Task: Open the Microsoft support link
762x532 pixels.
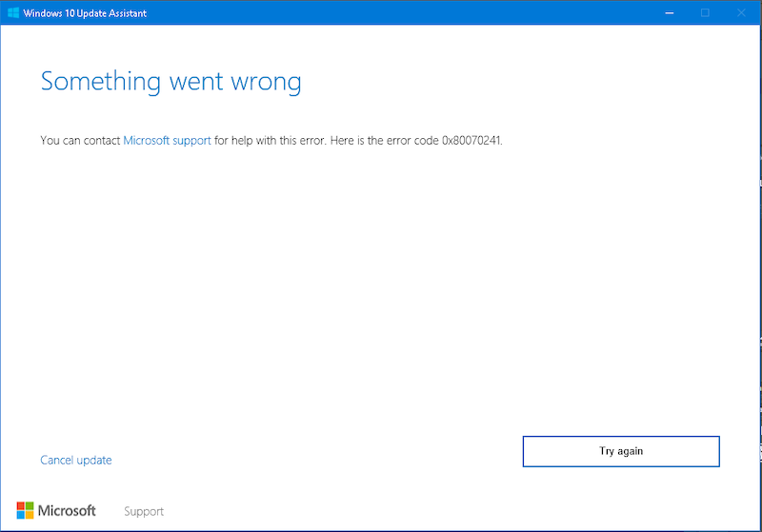Action: (167, 141)
